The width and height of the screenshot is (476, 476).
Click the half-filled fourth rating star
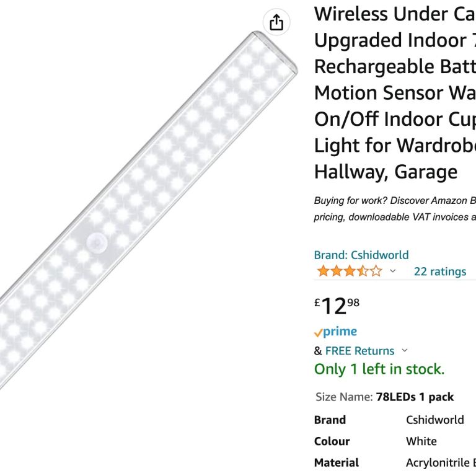(x=363, y=271)
